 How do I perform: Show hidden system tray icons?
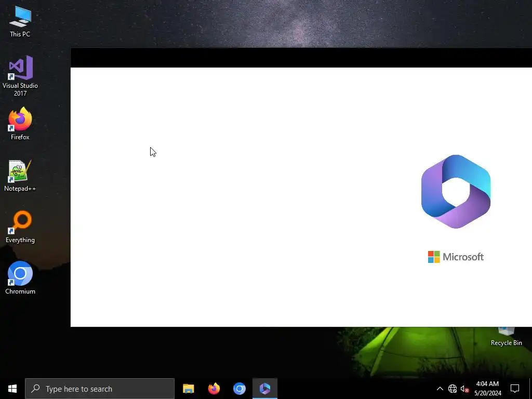coord(440,389)
